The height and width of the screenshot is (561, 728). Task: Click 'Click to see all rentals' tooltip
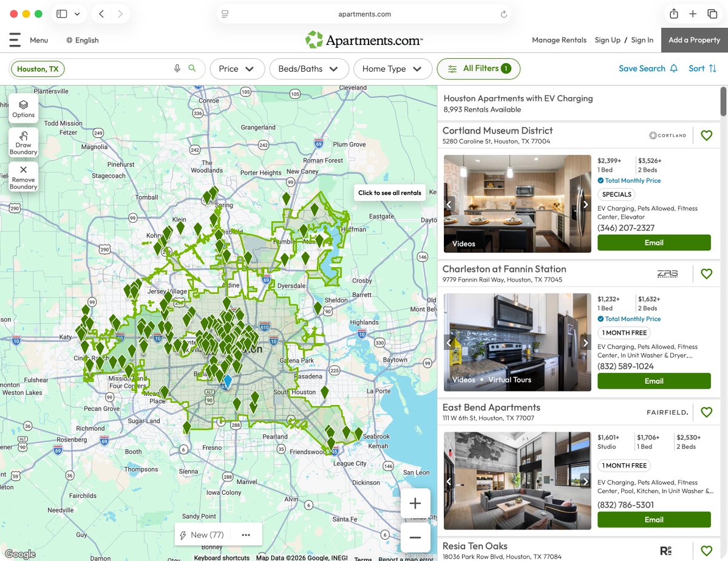coord(390,192)
